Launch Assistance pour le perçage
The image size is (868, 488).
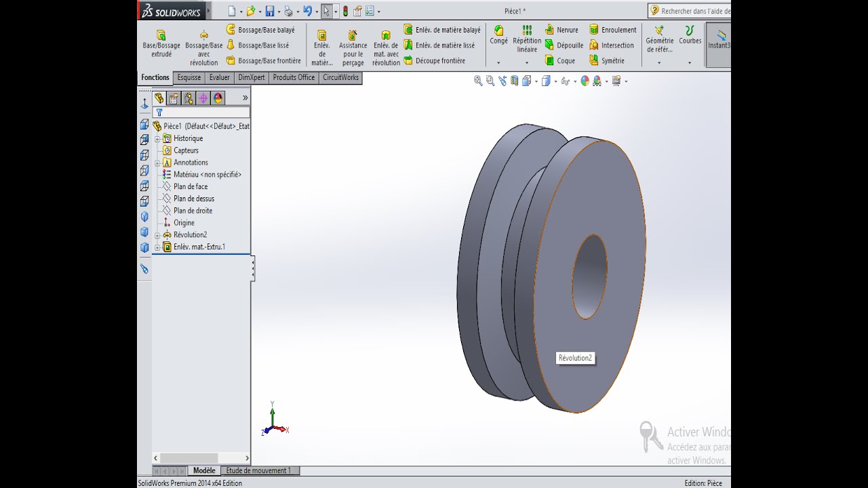point(353,47)
